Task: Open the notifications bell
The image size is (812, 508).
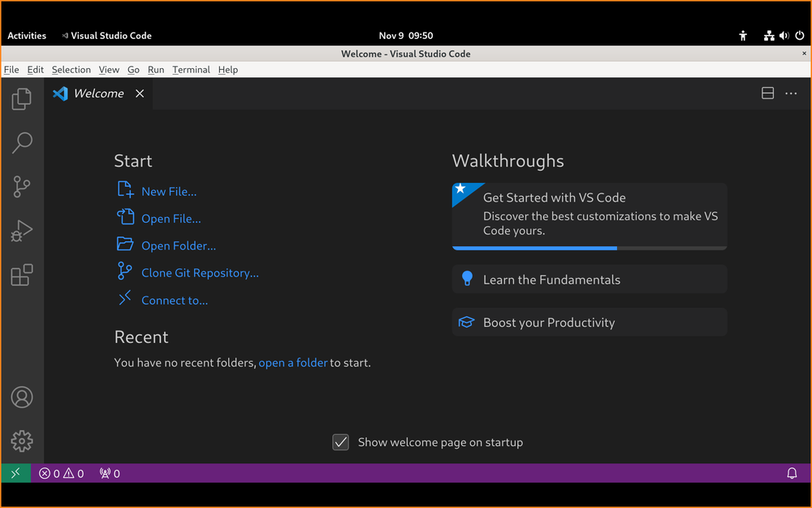Action: tap(792, 472)
